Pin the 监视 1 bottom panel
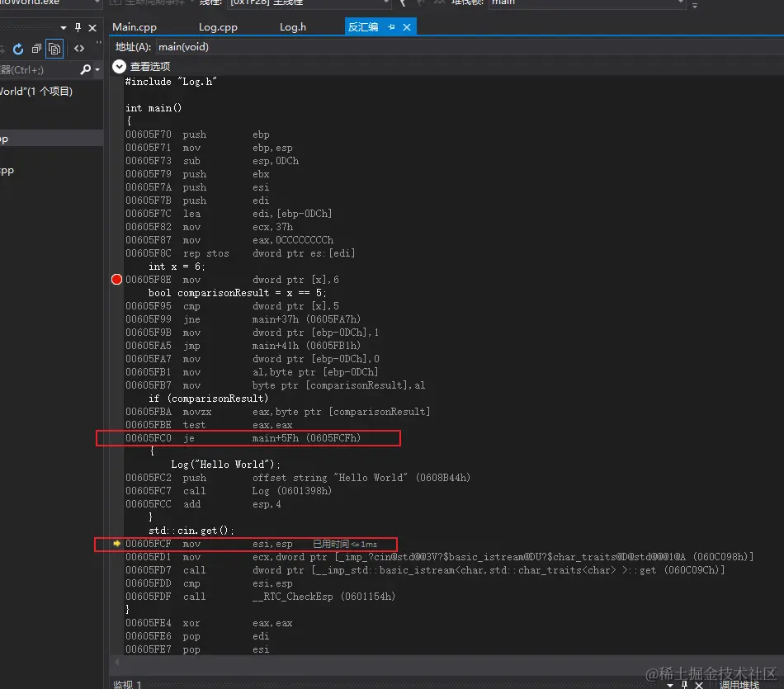 click(684, 684)
